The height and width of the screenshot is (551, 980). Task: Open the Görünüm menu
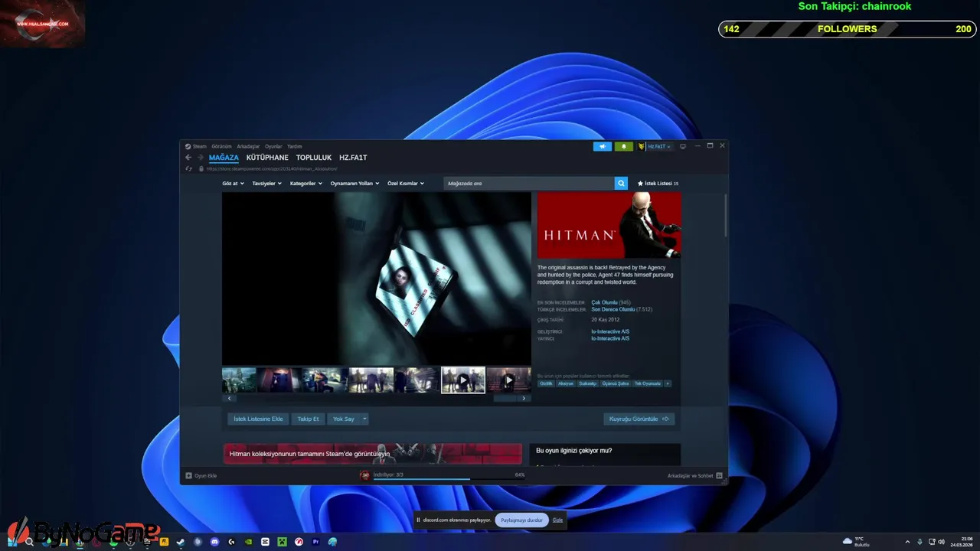click(221, 146)
